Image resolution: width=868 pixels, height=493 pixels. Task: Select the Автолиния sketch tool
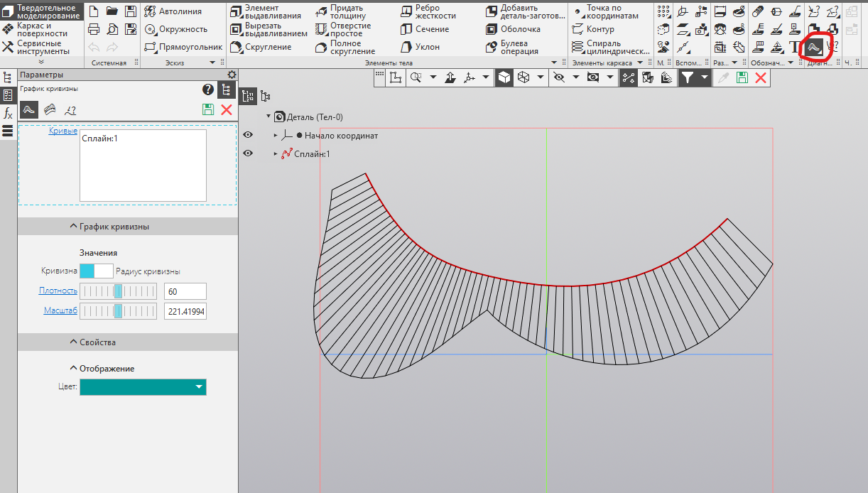pos(173,11)
